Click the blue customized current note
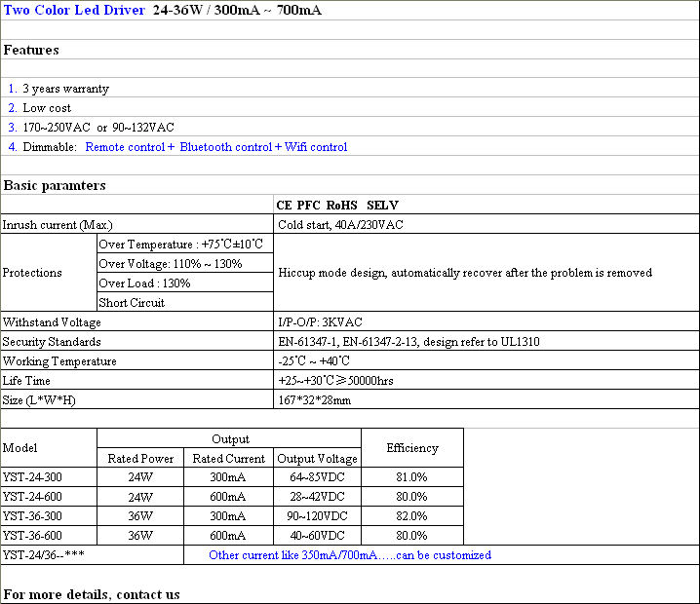Viewport: 700px width, 604px height. (x=350, y=555)
